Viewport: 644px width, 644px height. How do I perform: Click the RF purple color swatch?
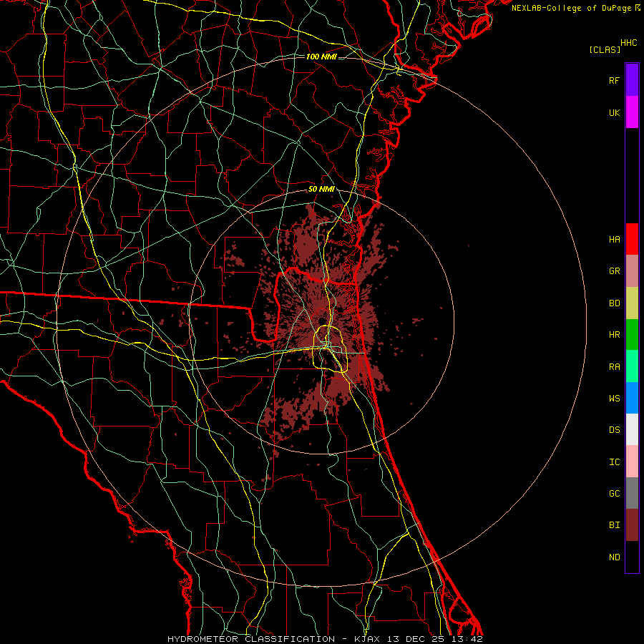coord(632,80)
